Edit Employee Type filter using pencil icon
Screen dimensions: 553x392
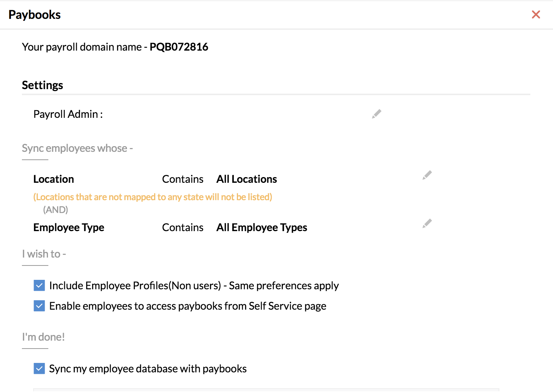point(427,224)
